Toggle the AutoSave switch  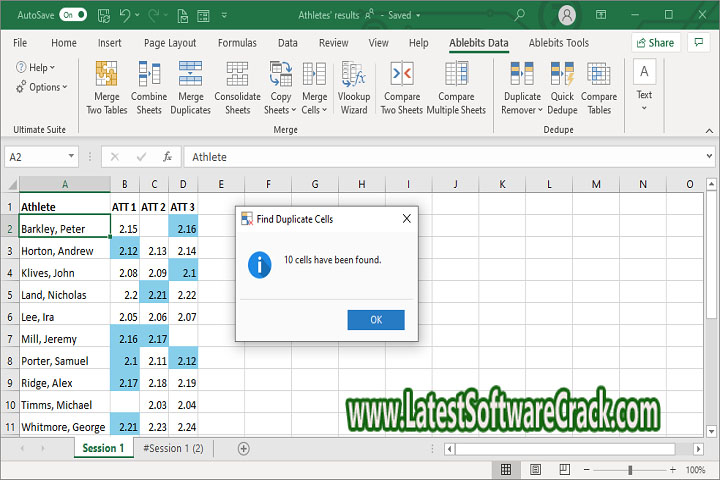click(x=73, y=15)
